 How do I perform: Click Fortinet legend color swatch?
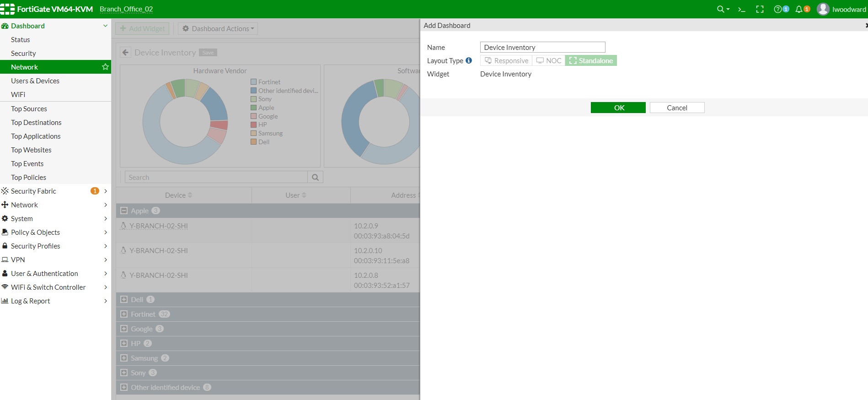click(253, 82)
